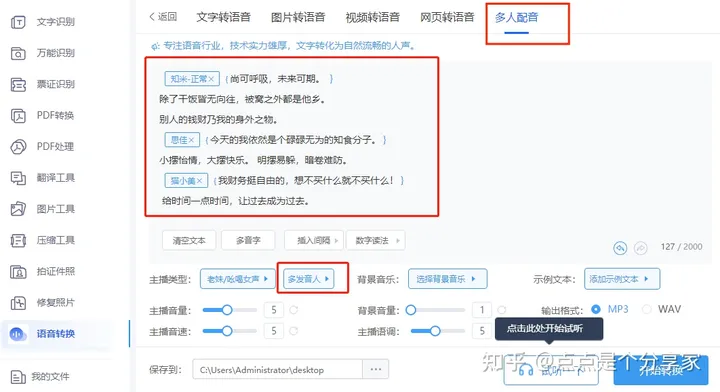Reset 背景音量 with the refresh icon

pos(502,310)
